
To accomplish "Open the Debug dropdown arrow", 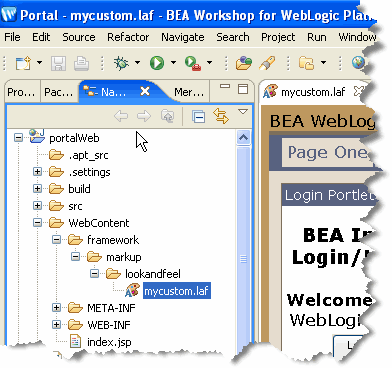I will [137, 62].
